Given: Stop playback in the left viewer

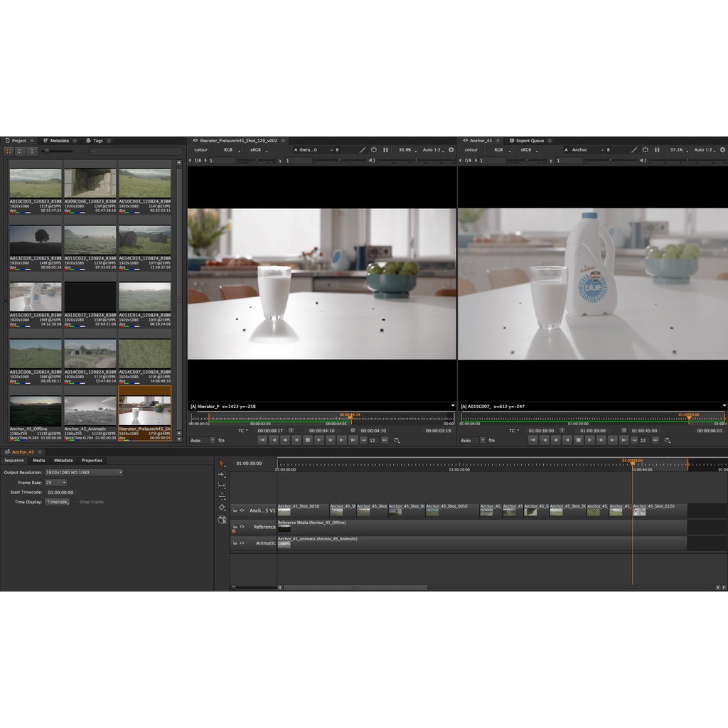Looking at the screenshot, I should tap(308, 440).
